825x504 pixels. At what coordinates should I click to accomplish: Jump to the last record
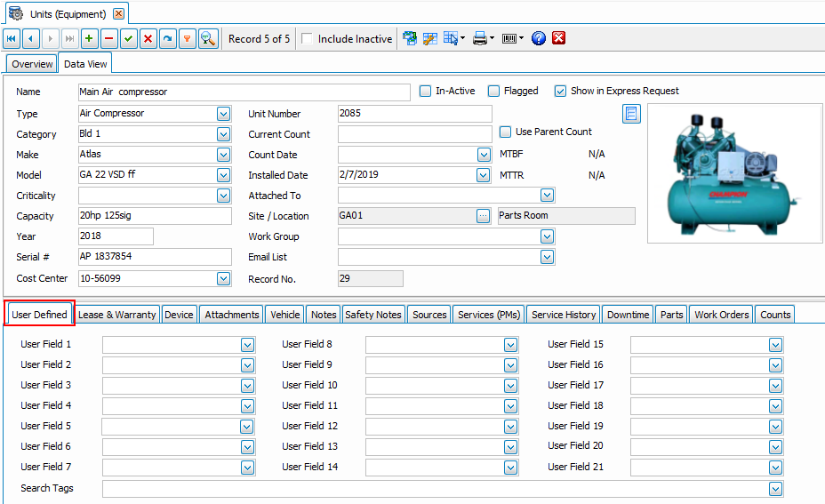click(x=70, y=38)
